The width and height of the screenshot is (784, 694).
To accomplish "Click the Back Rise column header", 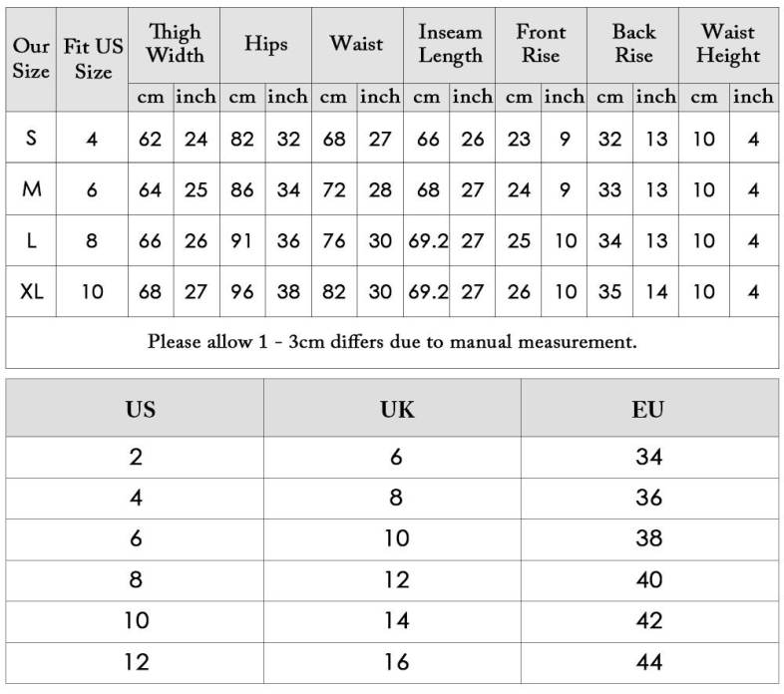I will point(633,45).
